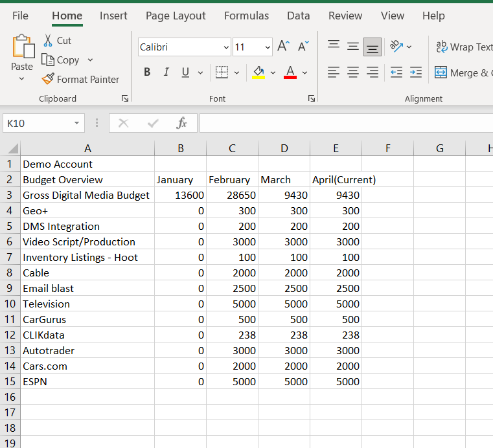The image size is (493, 448).
Task: Increase font size with the larger A icon
Action: click(x=283, y=46)
